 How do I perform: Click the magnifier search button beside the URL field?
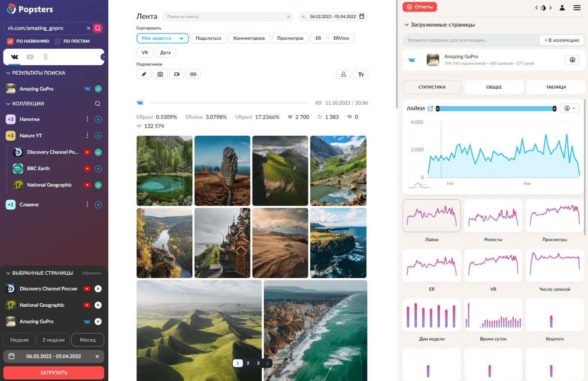click(98, 28)
